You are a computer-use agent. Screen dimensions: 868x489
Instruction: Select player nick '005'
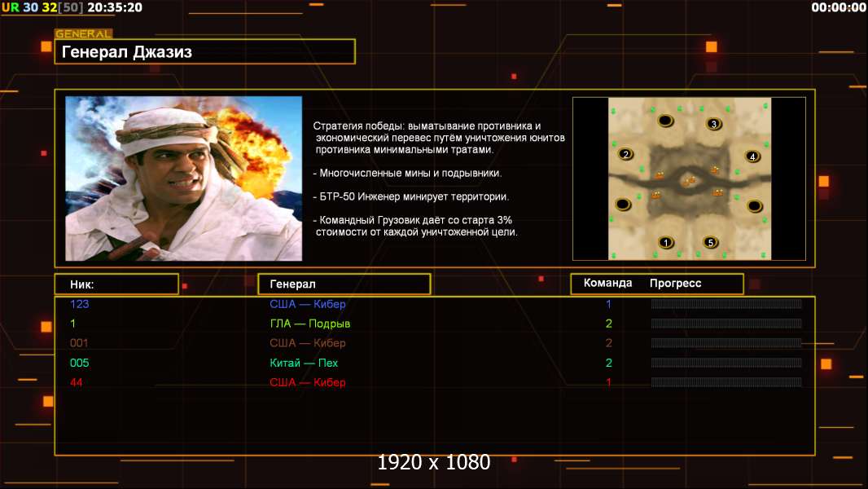click(79, 363)
